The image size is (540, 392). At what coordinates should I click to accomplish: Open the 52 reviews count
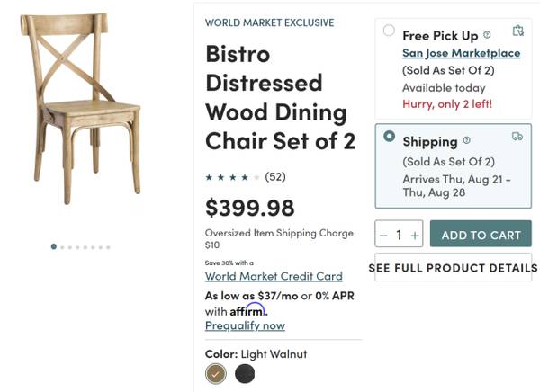click(275, 177)
